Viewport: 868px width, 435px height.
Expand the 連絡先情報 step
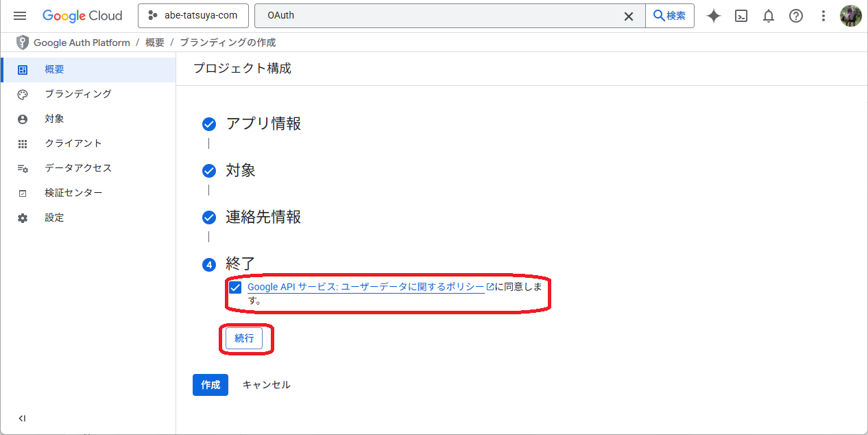pos(263,217)
